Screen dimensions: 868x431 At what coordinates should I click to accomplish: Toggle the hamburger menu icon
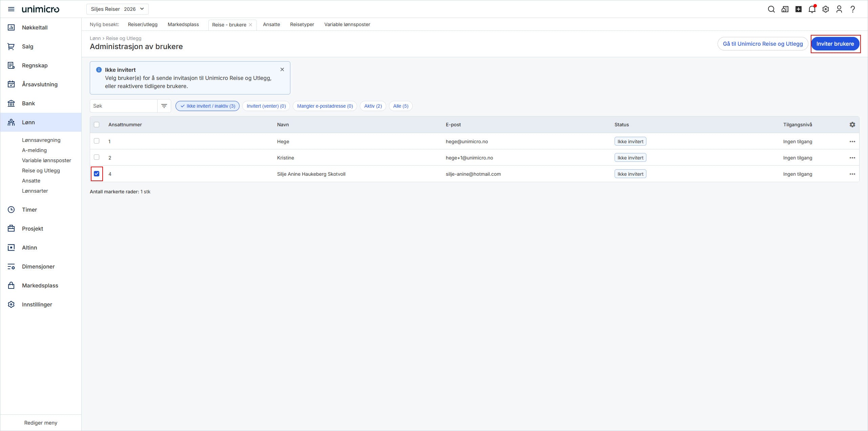(11, 9)
